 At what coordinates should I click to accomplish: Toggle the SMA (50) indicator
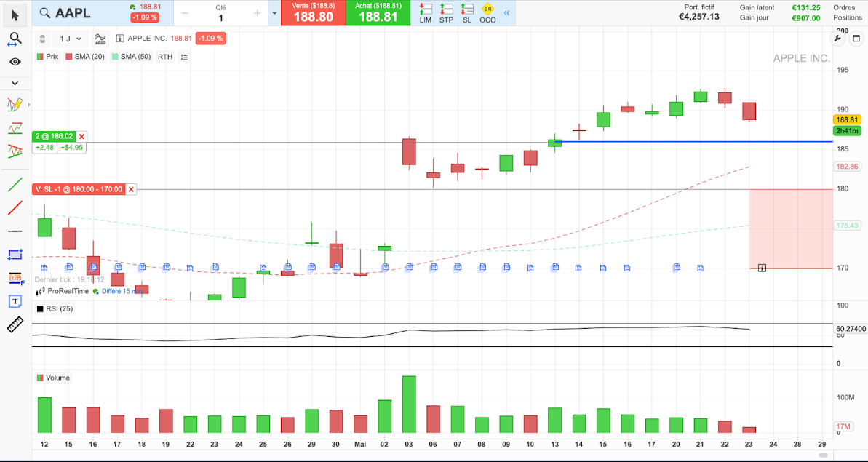click(x=131, y=57)
